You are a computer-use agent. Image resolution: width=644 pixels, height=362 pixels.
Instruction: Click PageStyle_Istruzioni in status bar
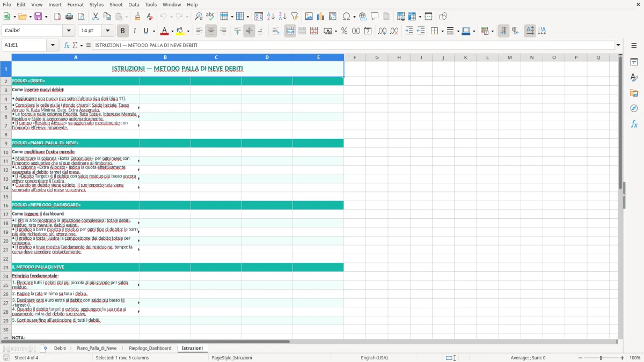(x=232, y=358)
